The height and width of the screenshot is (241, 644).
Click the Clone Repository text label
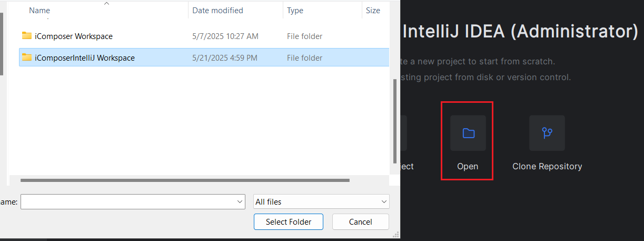pyautogui.click(x=547, y=166)
